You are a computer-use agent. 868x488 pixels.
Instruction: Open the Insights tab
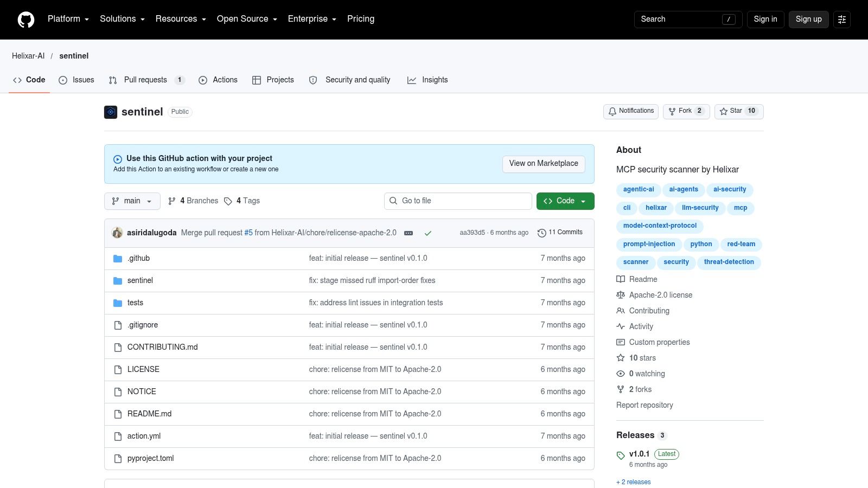(427, 80)
